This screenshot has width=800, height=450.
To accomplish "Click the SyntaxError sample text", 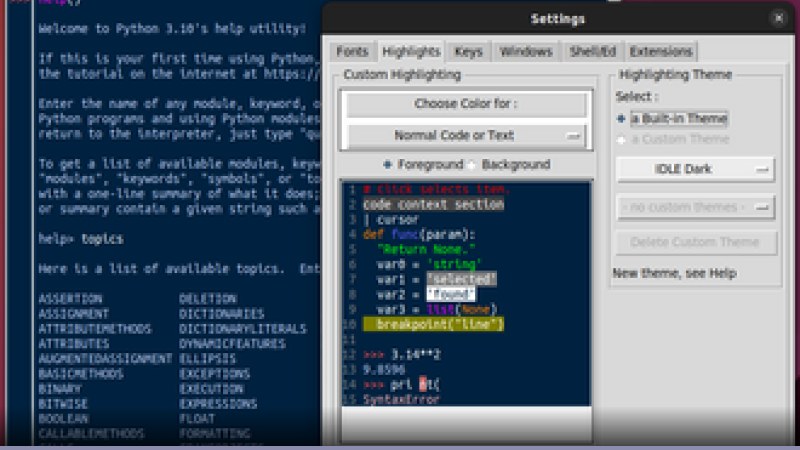I will pyautogui.click(x=401, y=399).
